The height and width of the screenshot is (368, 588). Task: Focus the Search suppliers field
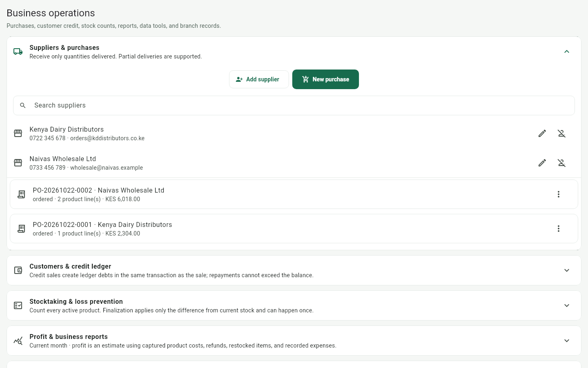(294, 105)
